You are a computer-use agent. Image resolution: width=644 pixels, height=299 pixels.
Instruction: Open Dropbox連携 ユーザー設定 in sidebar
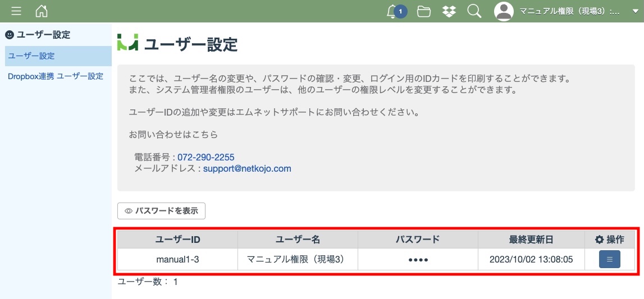pyautogui.click(x=56, y=76)
